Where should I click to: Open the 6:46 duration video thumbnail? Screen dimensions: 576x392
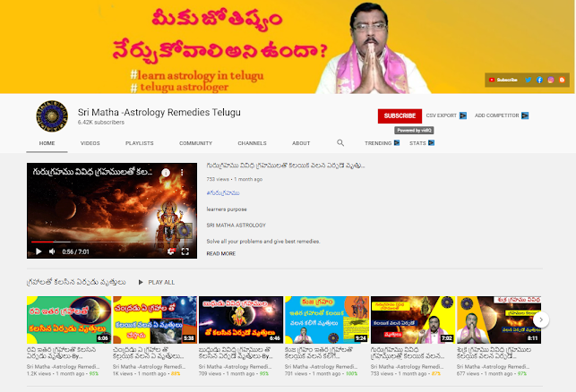pos(241,320)
